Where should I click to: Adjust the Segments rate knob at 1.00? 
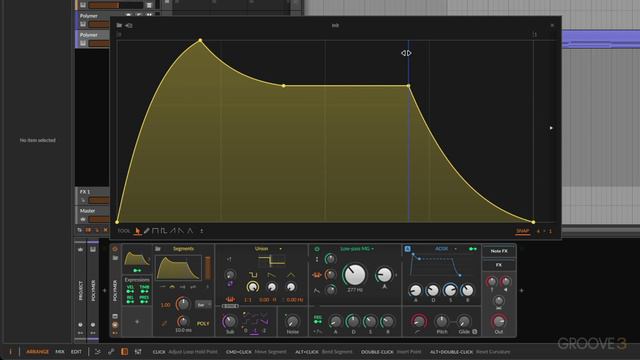point(183,304)
